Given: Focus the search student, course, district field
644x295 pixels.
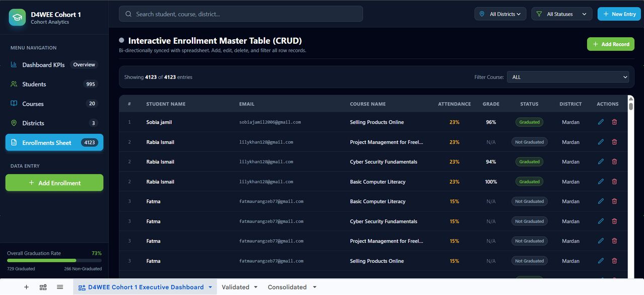Looking at the screenshot, I should [240, 14].
